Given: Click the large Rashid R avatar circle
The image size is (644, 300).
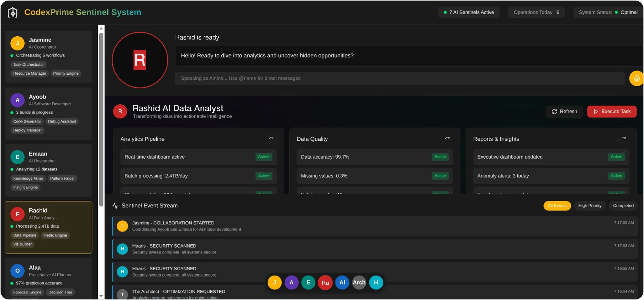Looking at the screenshot, I should point(140,60).
